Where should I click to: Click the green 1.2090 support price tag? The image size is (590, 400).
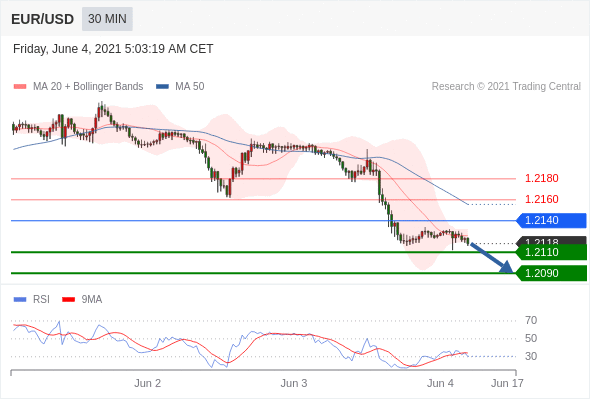(552, 273)
